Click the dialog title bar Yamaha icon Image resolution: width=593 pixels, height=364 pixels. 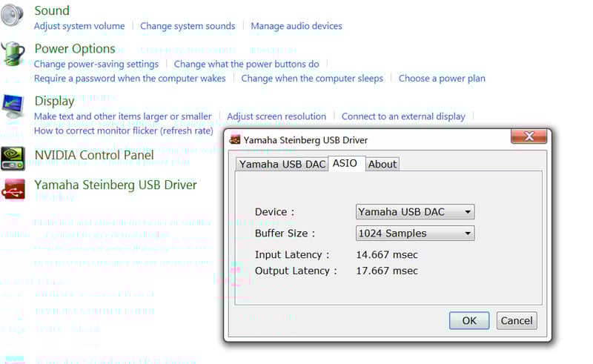coord(235,139)
